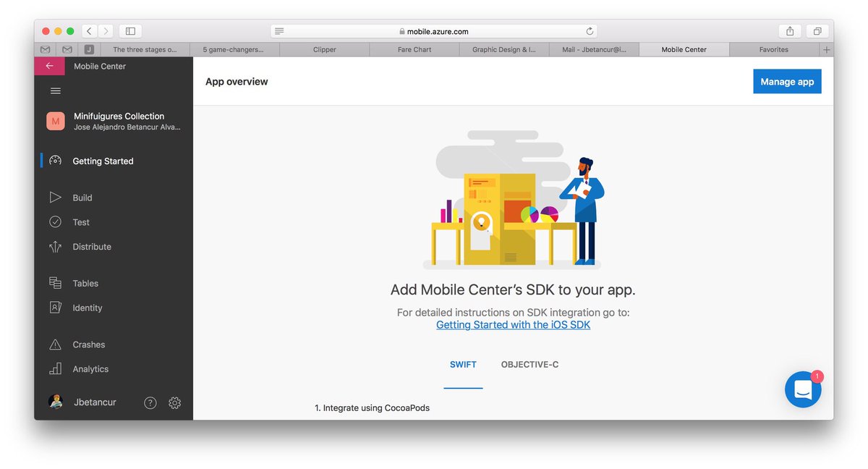Select Getting Started in the sidebar
The height and width of the screenshot is (469, 868).
click(103, 161)
